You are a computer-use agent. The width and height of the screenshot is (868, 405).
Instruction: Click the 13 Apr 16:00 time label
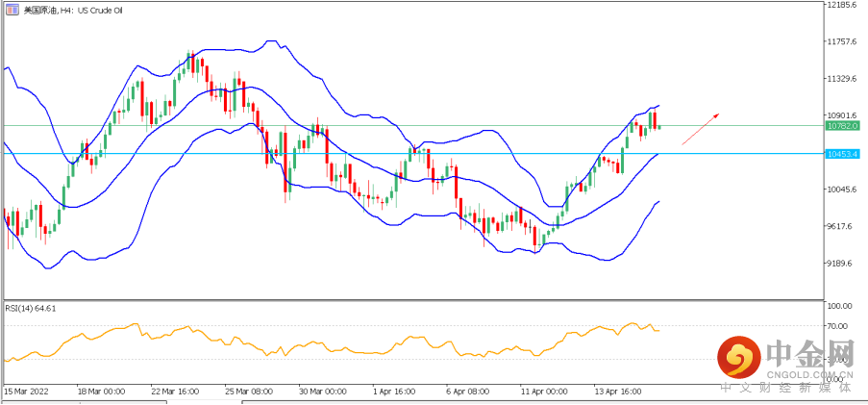coord(617,392)
